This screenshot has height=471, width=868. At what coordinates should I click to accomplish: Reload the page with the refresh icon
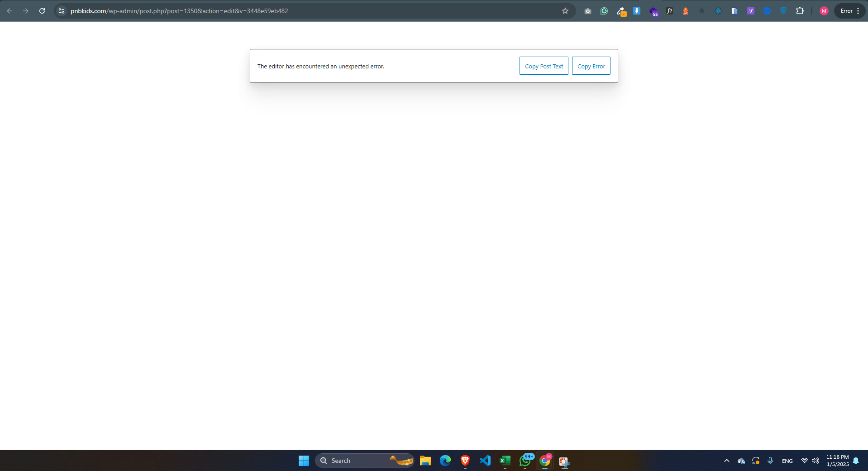42,11
